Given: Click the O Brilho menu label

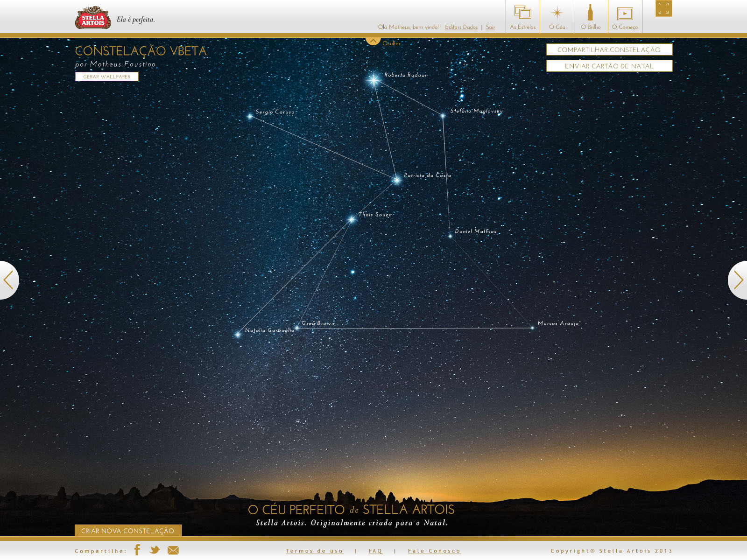Looking at the screenshot, I should [591, 27].
